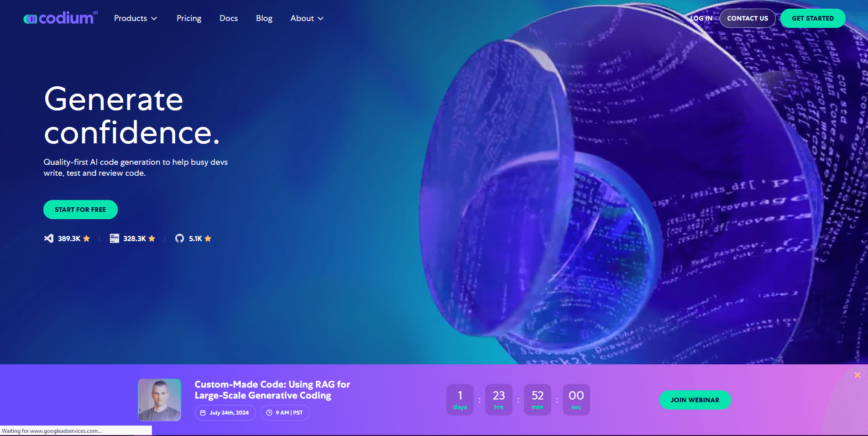Click the Products chevron arrow

pos(154,19)
